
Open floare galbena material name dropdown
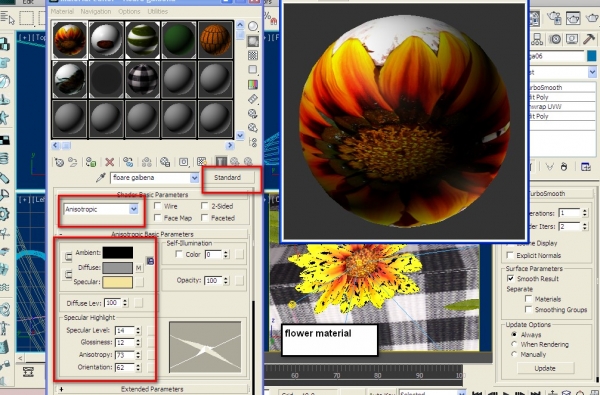pyautogui.click(x=194, y=178)
